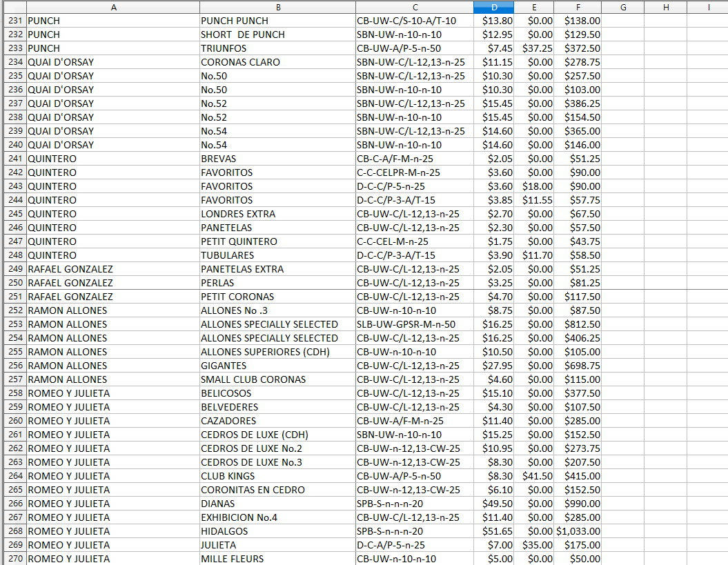Screen dimensions: 728x565
Task: Click cell 'ALLONES SUPERIORES (CDH)'
Action: pos(277,352)
